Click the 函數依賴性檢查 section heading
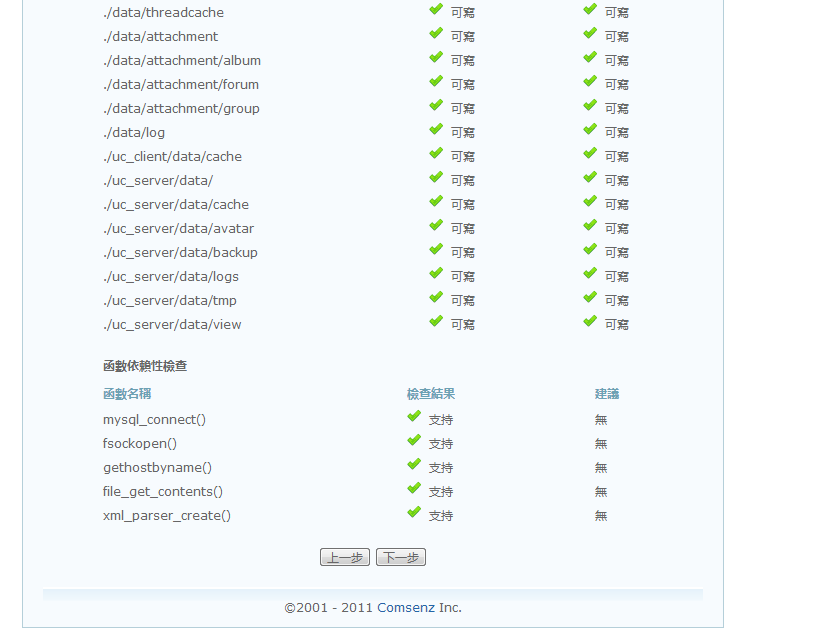This screenshot has width=831, height=634. [x=145, y=366]
